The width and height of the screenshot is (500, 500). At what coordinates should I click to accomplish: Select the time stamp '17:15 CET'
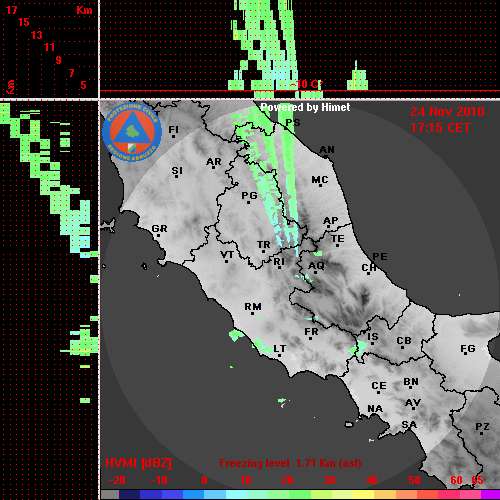[x=440, y=128]
